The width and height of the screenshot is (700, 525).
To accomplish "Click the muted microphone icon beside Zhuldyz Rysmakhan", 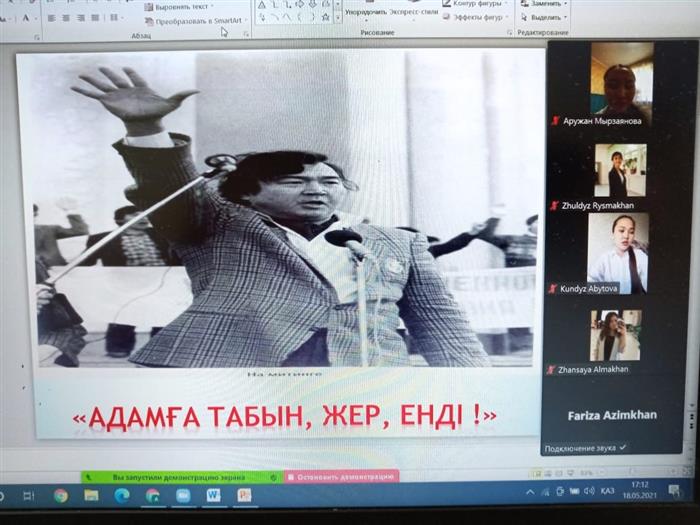I will (554, 206).
